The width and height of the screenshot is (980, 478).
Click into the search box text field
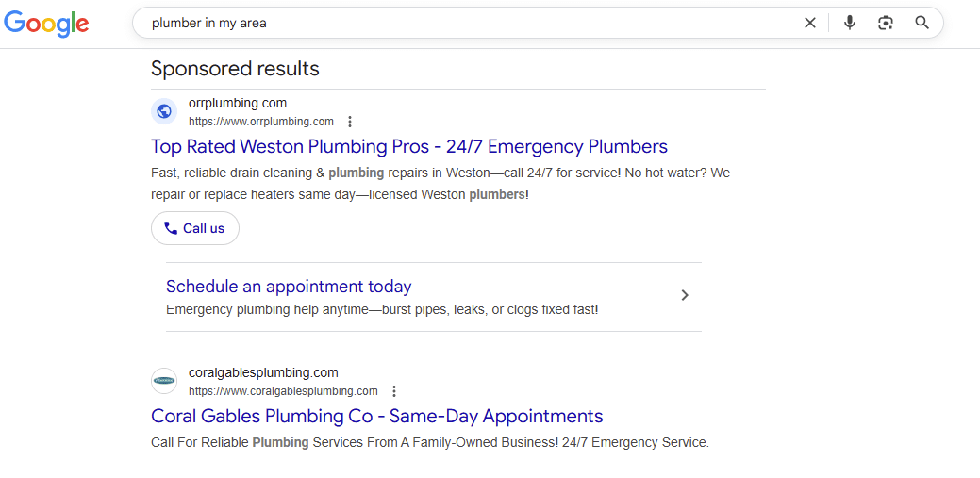click(469, 24)
